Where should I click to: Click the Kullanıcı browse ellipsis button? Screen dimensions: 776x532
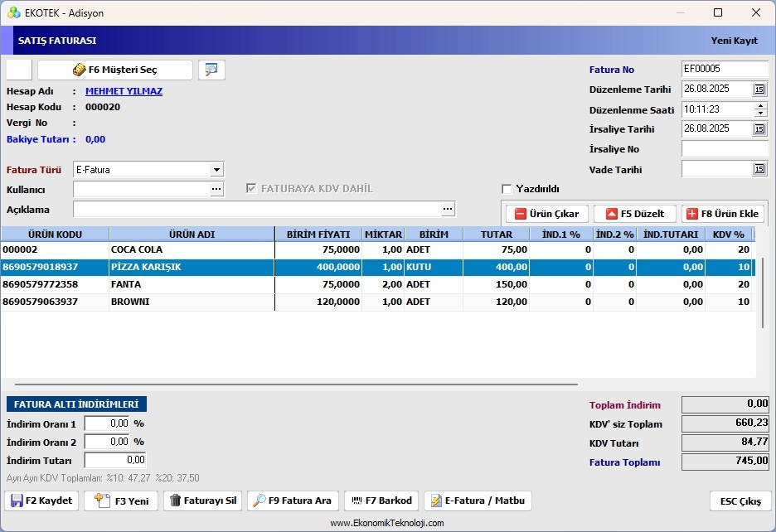click(216, 189)
